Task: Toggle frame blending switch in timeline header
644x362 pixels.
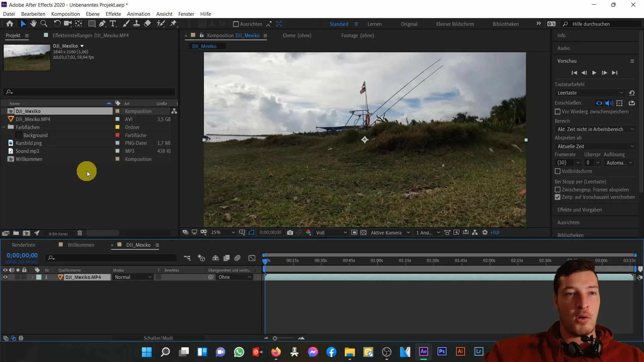Action: pos(227,258)
